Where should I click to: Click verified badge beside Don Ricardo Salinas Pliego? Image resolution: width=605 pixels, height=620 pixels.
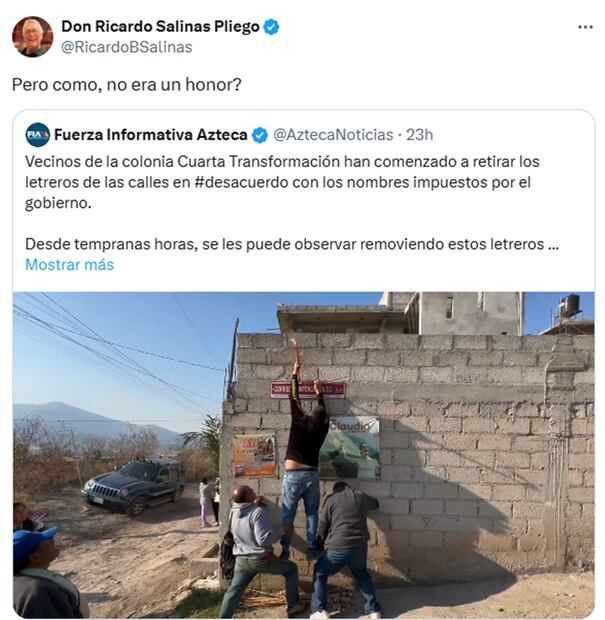(271, 27)
